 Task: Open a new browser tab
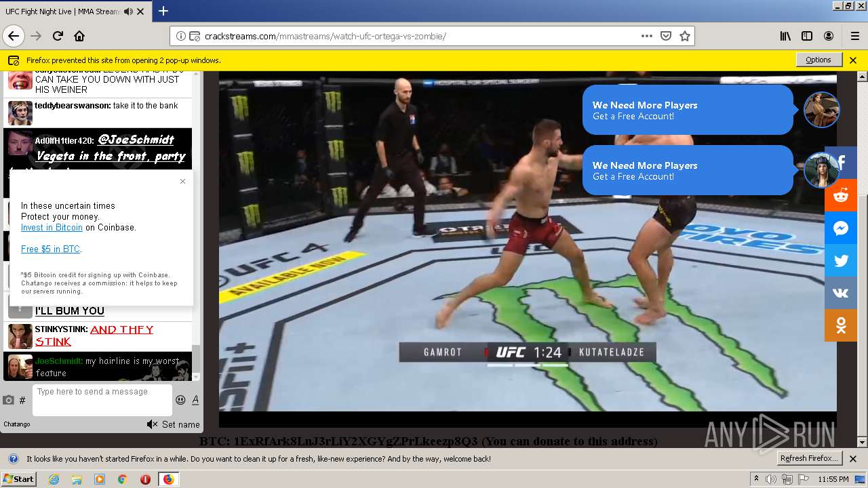(163, 11)
